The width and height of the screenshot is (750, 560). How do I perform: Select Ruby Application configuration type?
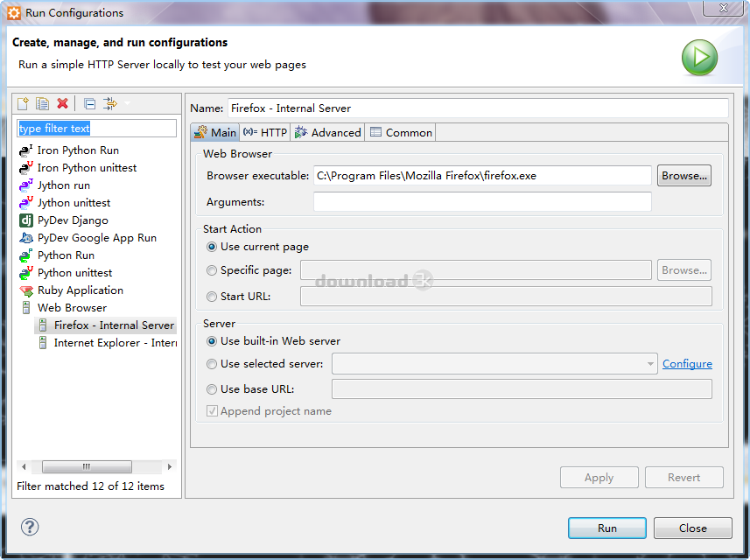tap(80, 290)
